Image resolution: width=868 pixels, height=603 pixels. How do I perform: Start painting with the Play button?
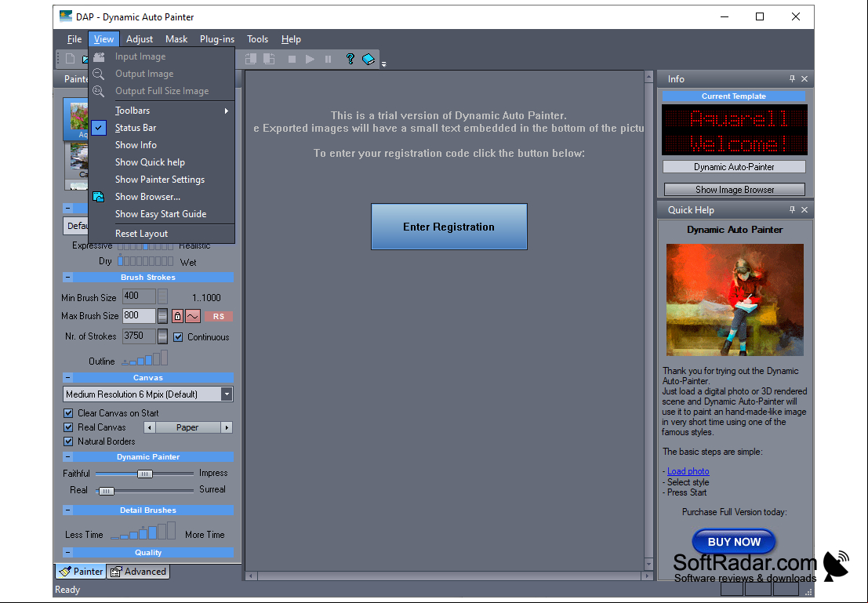point(310,59)
